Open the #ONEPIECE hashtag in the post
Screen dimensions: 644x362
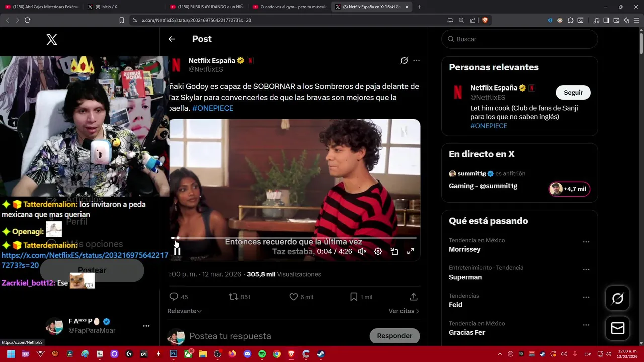pyautogui.click(x=213, y=108)
